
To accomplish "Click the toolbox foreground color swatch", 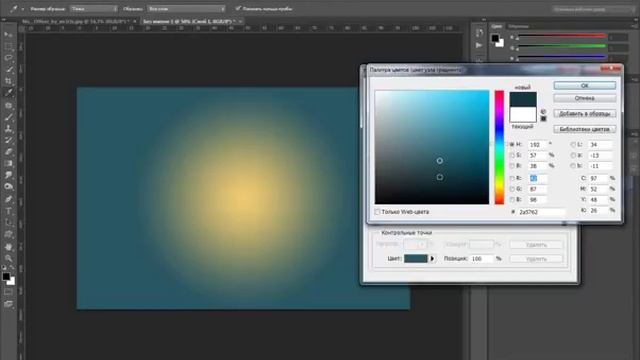I will point(6,276).
